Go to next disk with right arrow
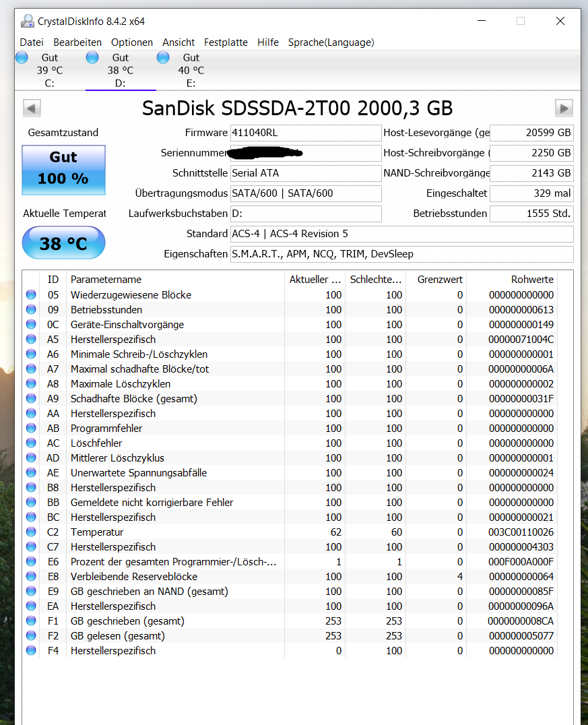 point(564,108)
